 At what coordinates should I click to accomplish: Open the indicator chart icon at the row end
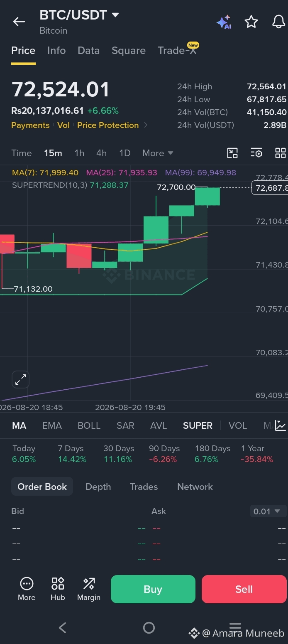point(281,425)
